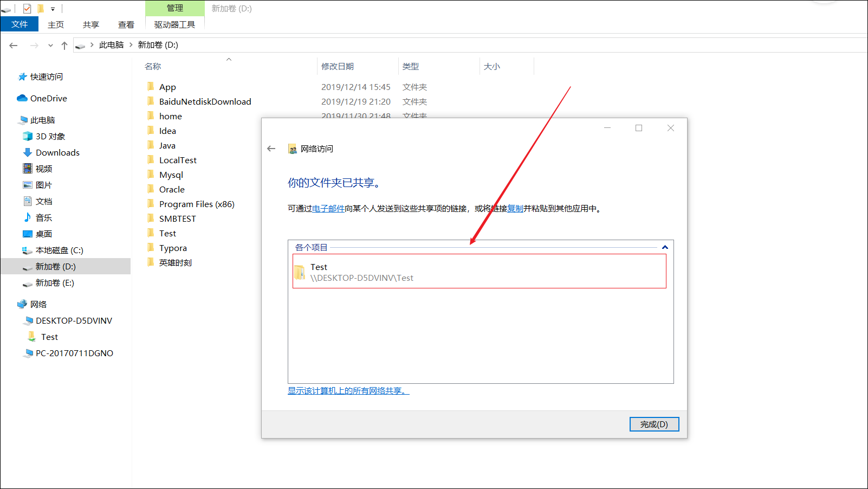The image size is (868, 489).
Task: Click the quick access toolbar properties checkmark icon
Action: pyautogui.click(x=27, y=8)
